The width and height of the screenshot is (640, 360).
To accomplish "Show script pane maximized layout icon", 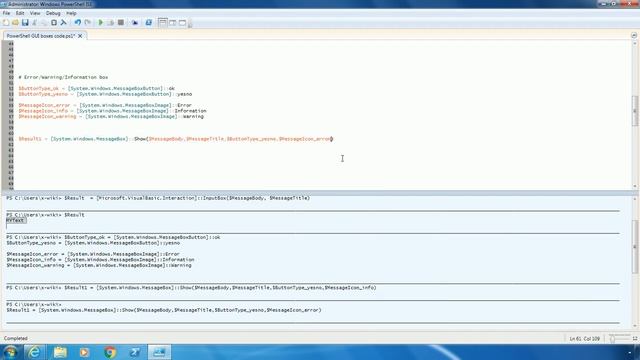I will 182,23.
